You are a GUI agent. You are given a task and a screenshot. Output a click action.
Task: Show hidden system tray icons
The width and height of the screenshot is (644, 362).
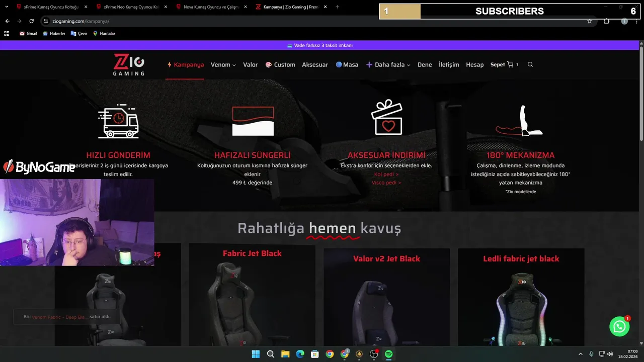(581, 354)
